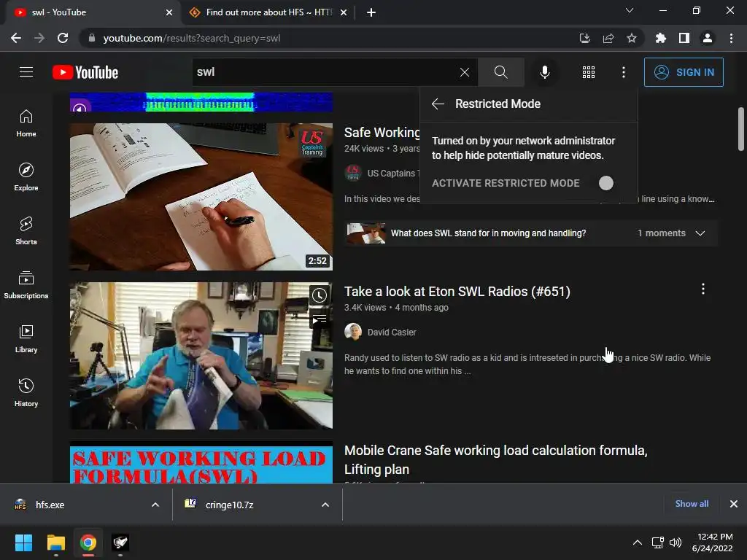
Task: Open Take a look at Eton SWL Radios title
Action: pos(457,292)
